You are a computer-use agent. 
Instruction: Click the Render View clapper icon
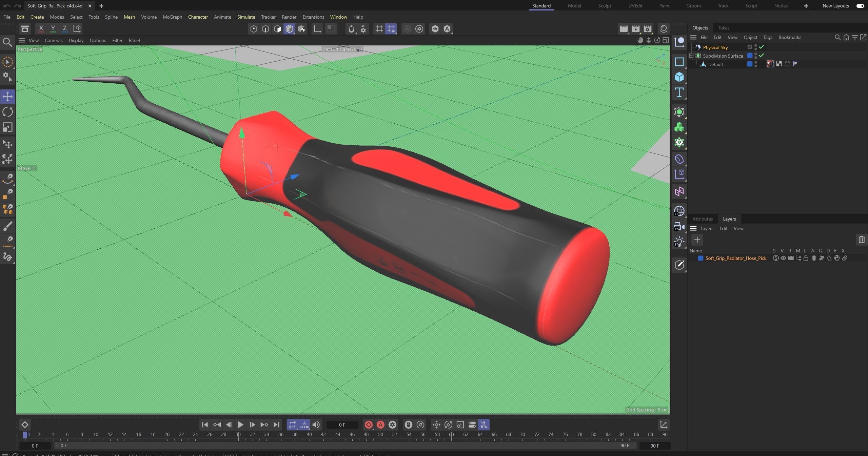coord(624,29)
